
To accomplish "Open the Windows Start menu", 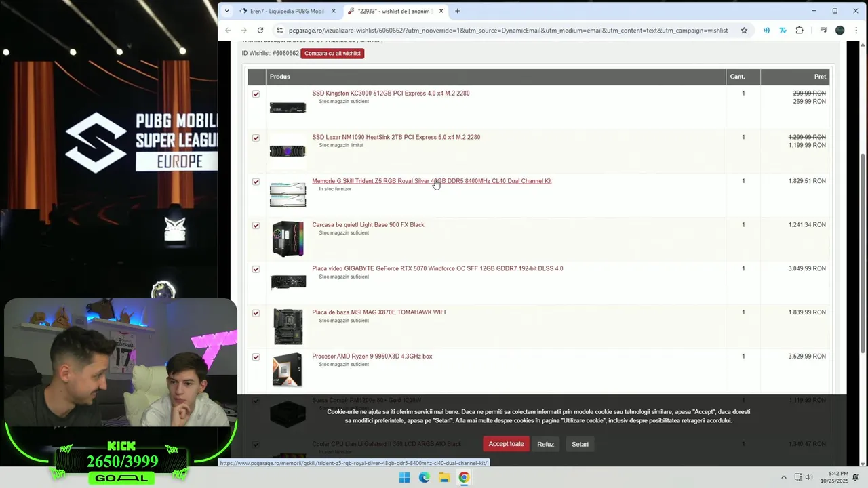I will pyautogui.click(x=404, y=478).
